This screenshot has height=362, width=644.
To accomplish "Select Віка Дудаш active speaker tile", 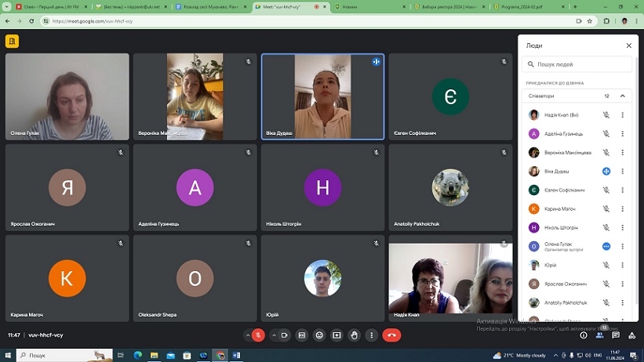I will coord(323,96).
